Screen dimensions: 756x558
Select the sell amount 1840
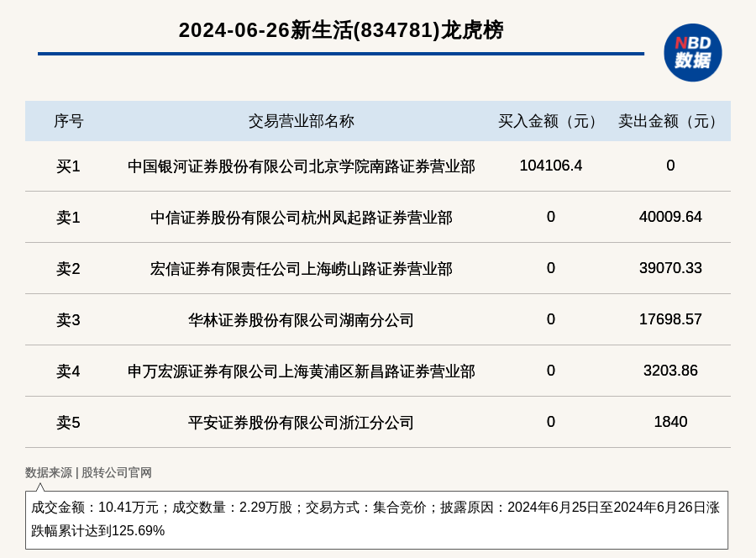tap(670, 422)
